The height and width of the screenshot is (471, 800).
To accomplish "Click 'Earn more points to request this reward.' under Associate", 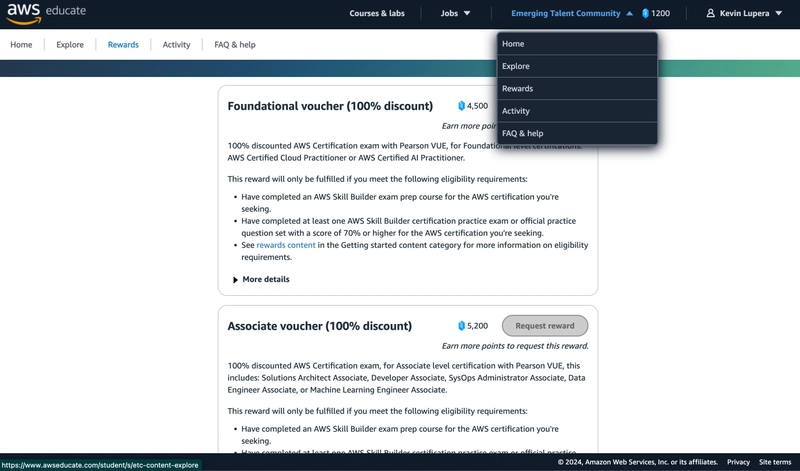I will (x=515, y=346).
